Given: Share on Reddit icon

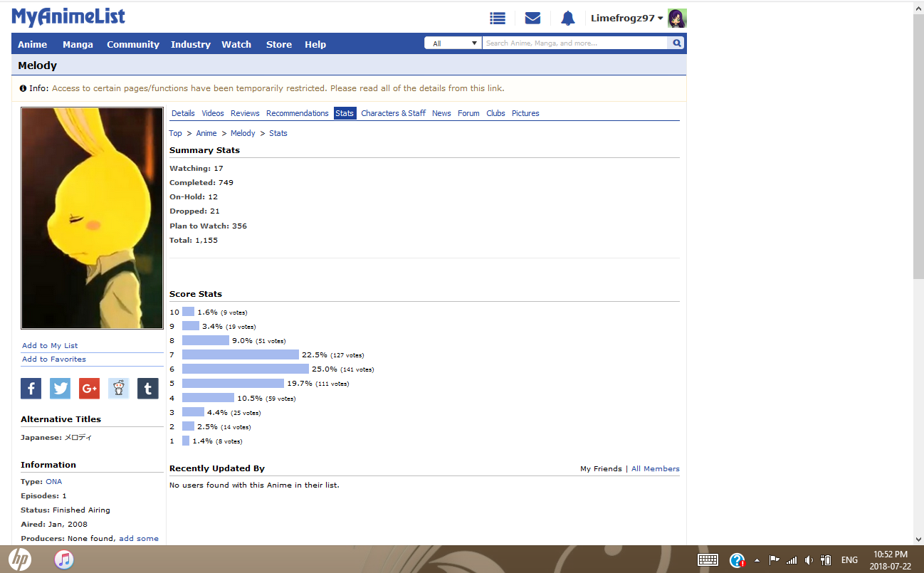Looking at the screenshot, I should [118, 389].
